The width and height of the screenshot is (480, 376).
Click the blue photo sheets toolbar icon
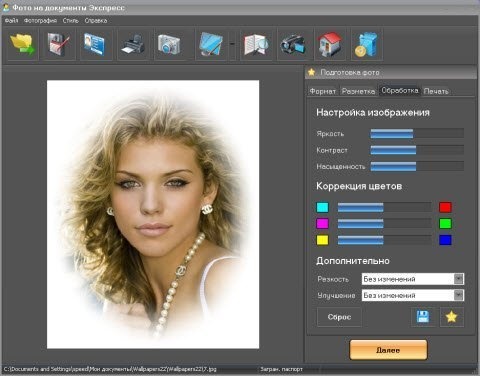(x=210, y=44)
